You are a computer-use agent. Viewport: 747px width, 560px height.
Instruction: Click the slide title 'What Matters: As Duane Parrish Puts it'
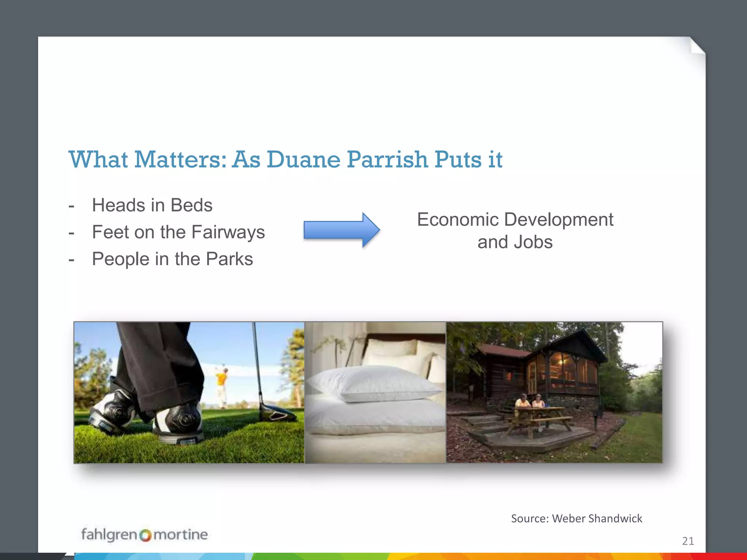click(x=286, y=159)
